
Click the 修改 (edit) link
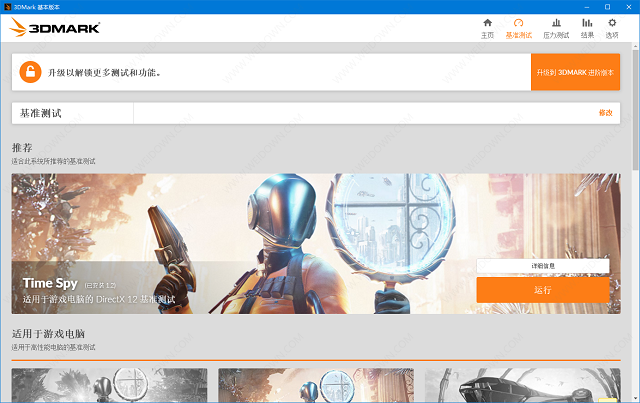point(605,113)
